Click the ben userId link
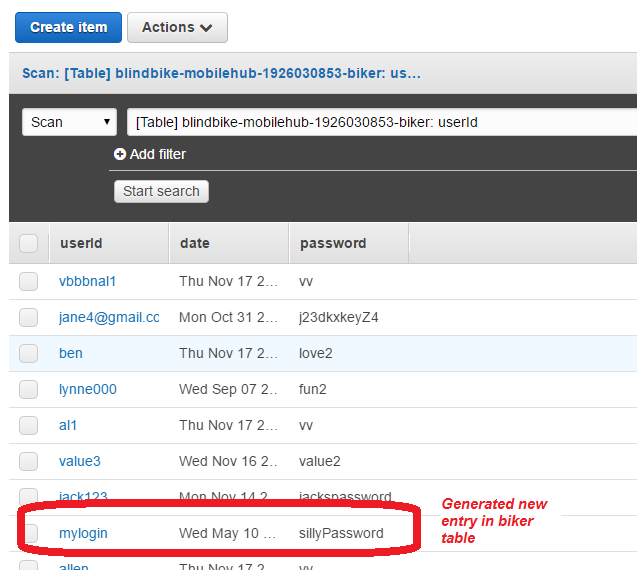637x570 pixels. [x=71, y=353]
